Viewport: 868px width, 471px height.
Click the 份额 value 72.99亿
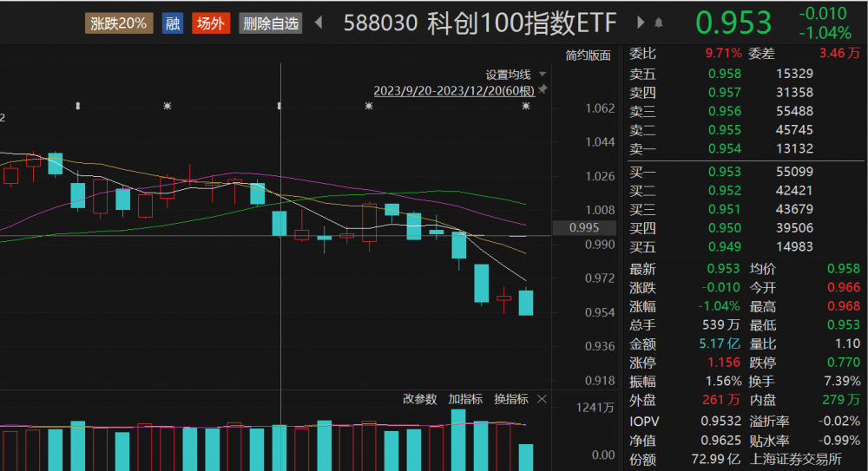tap(716, 460)
